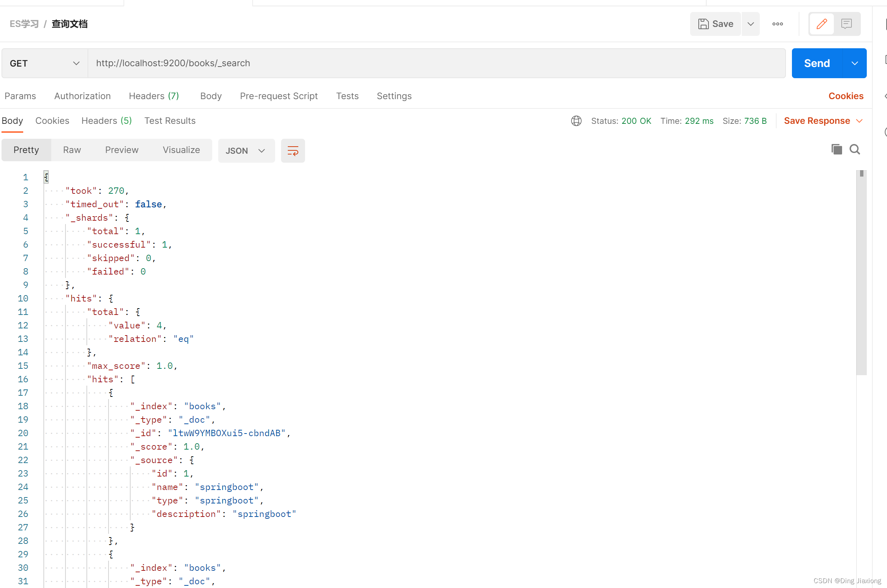The image size is (887, 588).
Task: Switch to Preview view
Action: click(122, 150)
